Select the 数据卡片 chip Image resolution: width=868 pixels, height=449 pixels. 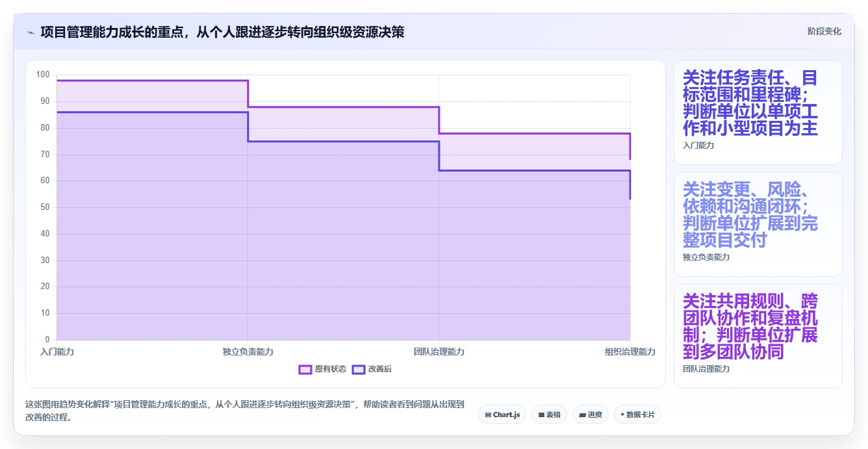tap(637, 415)
